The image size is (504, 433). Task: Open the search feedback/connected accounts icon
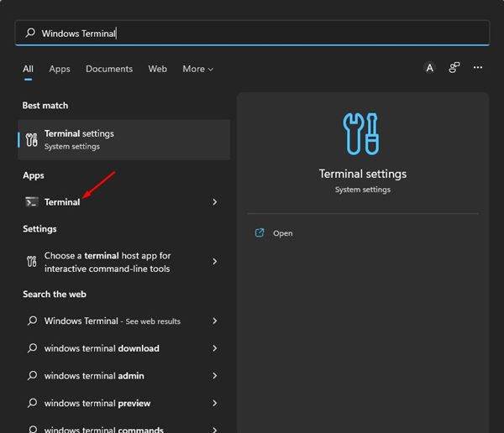pos(454,68)
